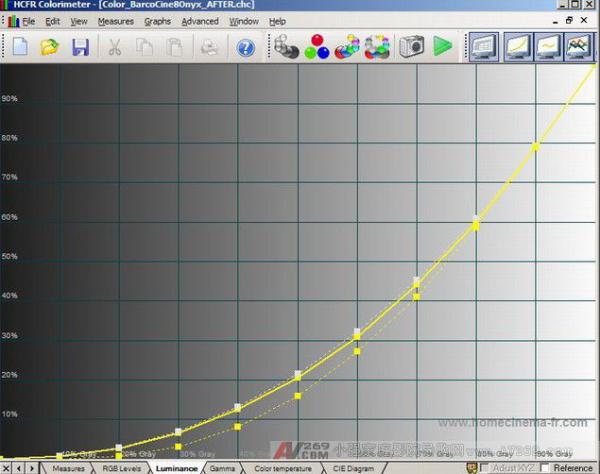Screen dimensions: 600x474
Task: Click the 80% gray measurement point on curve
Action: pos(476,224)
